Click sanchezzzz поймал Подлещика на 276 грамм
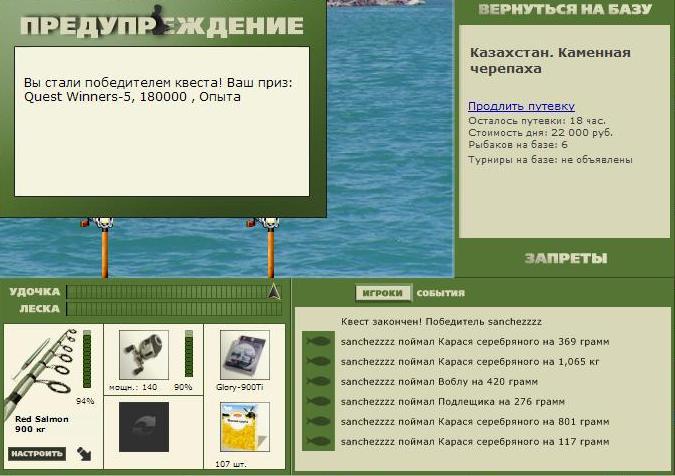Image resolution: width=675 pixels, height=476 pixels. click(452, 402)
